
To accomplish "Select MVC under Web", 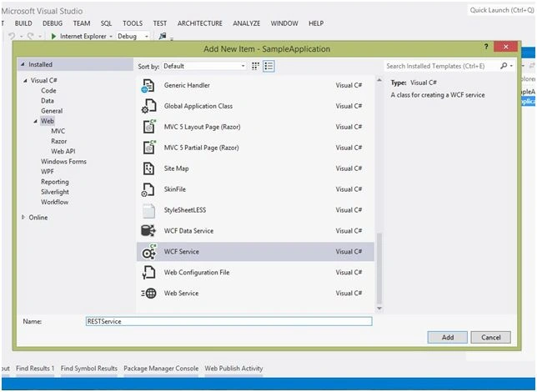I will (x=58, y=131).
